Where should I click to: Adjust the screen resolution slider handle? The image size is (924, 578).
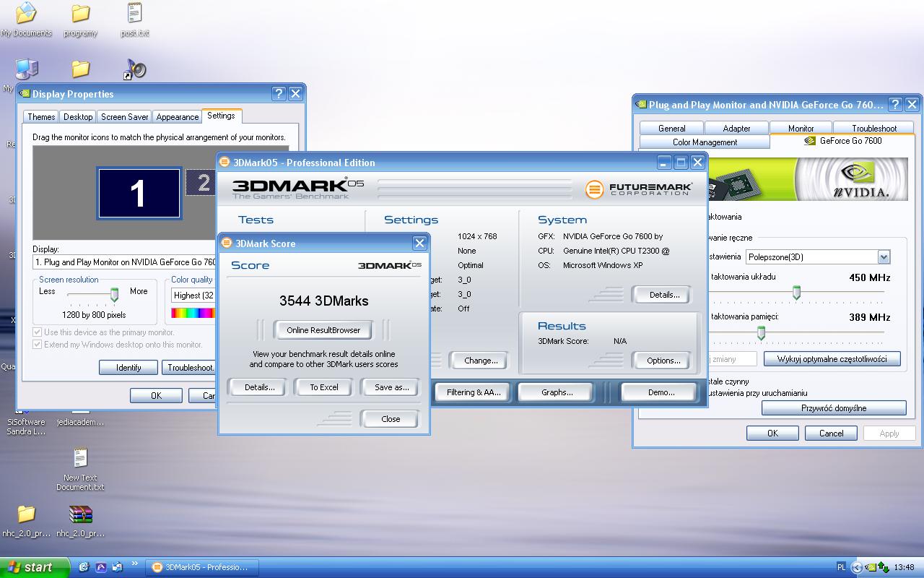pyautogui.click(x=114, y=293)
